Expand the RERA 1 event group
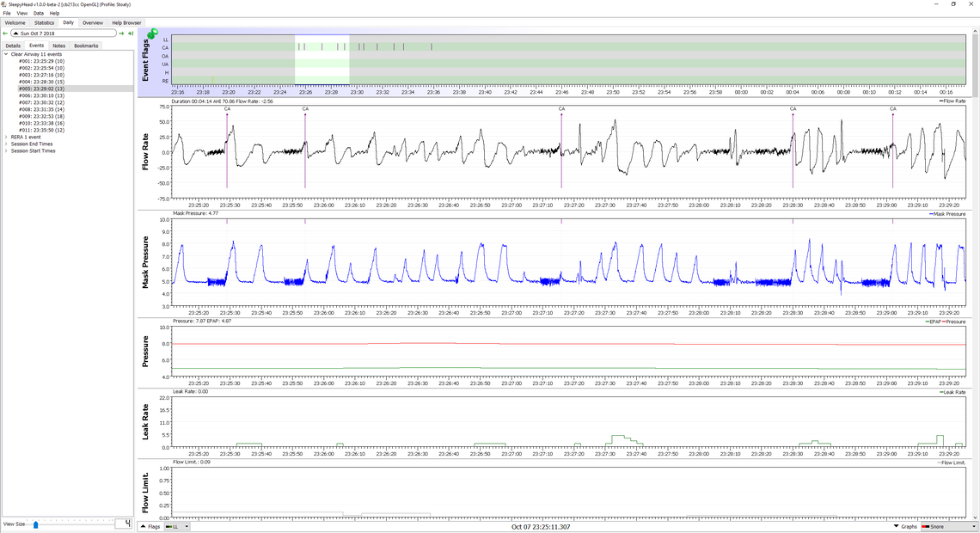The width and height of the screenshot is (980, 533). [6, 137]
